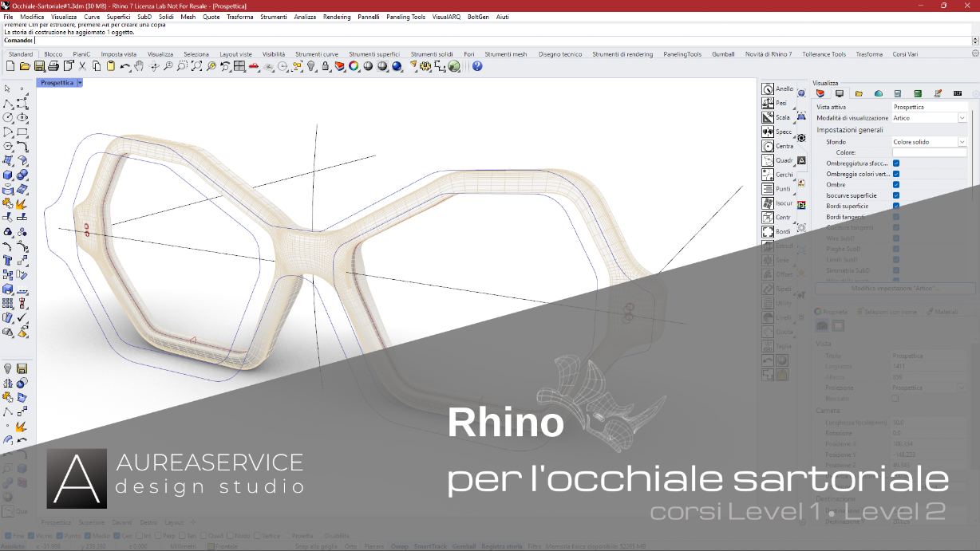
Task: Open a file with the folder icon
Action: (x=25, y=66)
